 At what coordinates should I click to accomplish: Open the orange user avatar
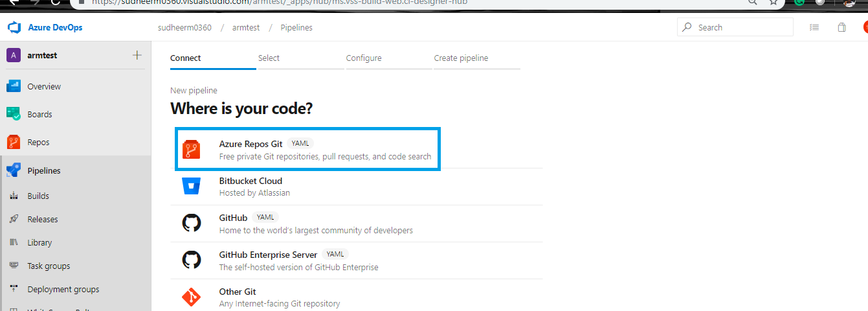[865, 28]
